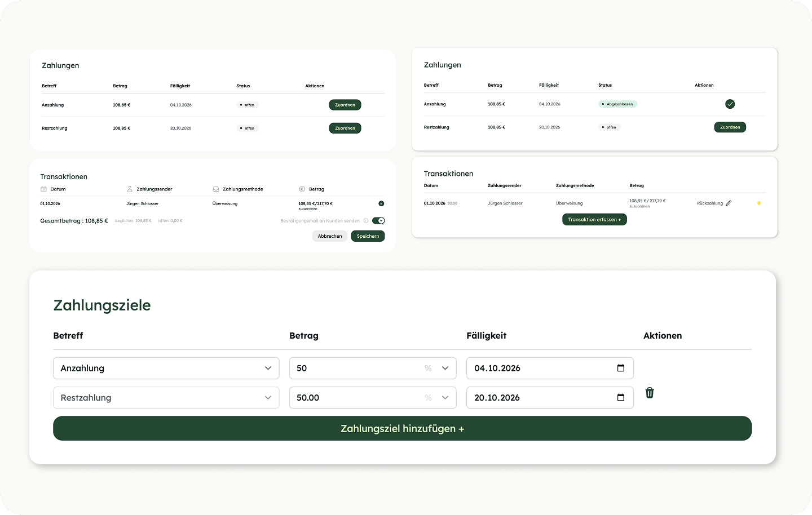Click the trash icon beside the Restzahlung row
Viewport: 812px width, 515px height.
650,393
